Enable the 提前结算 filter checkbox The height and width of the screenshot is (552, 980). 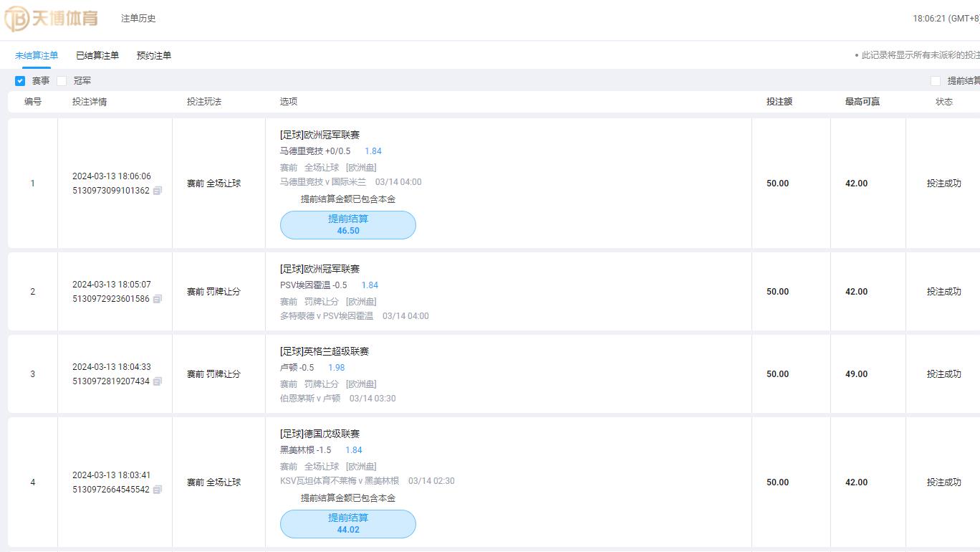point(935,81)
